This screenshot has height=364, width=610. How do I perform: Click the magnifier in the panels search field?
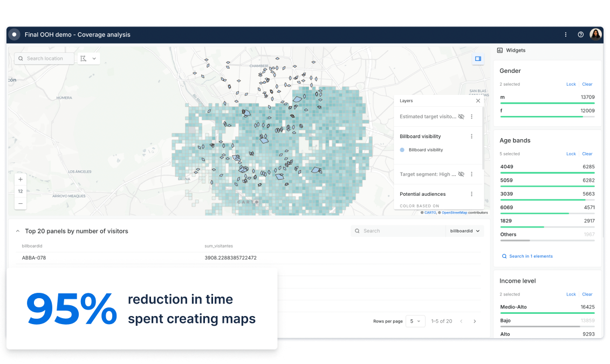click(357, 231)
